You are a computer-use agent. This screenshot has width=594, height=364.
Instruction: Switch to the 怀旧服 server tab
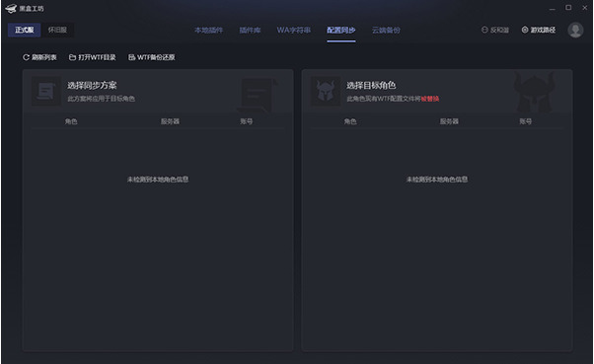click(x=57, y=30)
